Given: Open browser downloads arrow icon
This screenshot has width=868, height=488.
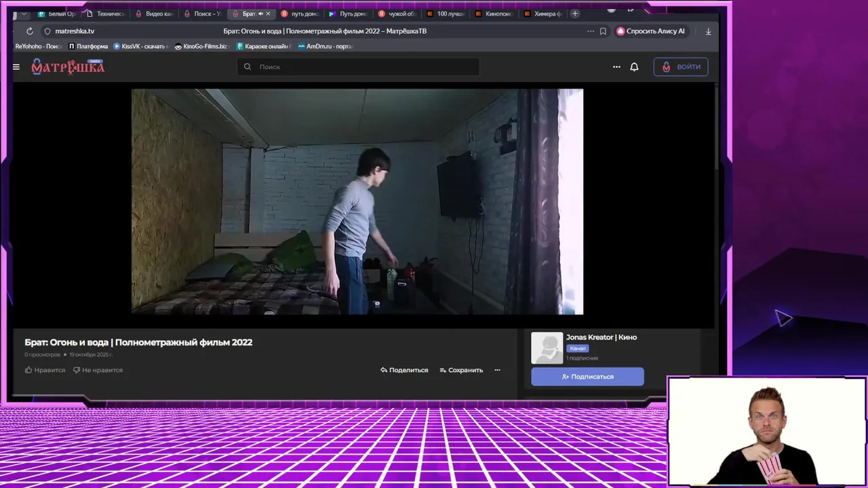Looking at the screenshot, I should pos(708,31).
